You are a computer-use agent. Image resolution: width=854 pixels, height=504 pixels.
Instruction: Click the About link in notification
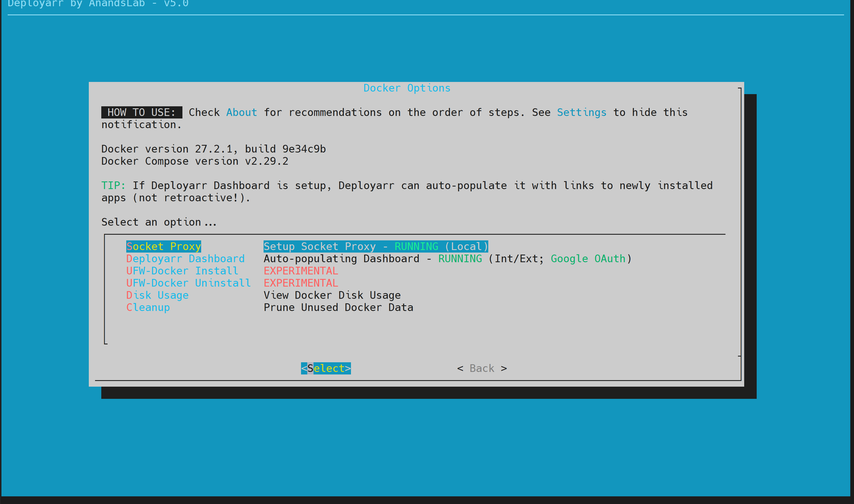click(x=241, y=113)
